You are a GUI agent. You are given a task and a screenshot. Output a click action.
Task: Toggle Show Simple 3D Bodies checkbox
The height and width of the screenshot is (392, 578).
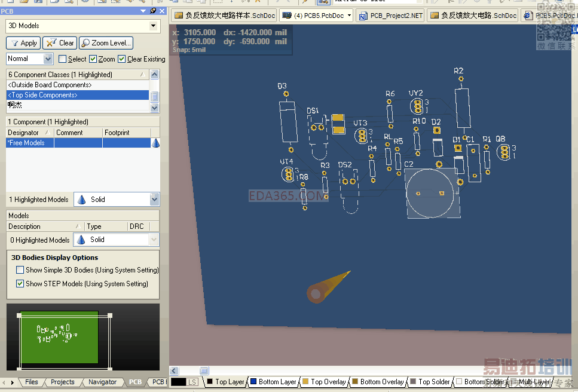click(20, 270)
